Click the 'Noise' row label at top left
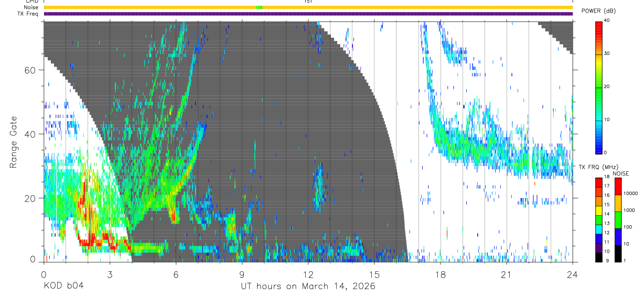The width and height of the screenshot is (644, 297). pos(31,7)
